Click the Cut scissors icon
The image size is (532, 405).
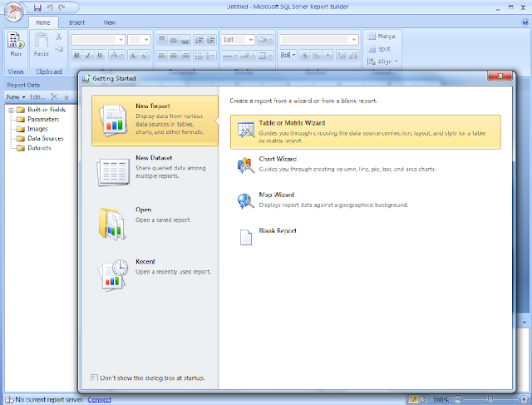click(59, 36)
